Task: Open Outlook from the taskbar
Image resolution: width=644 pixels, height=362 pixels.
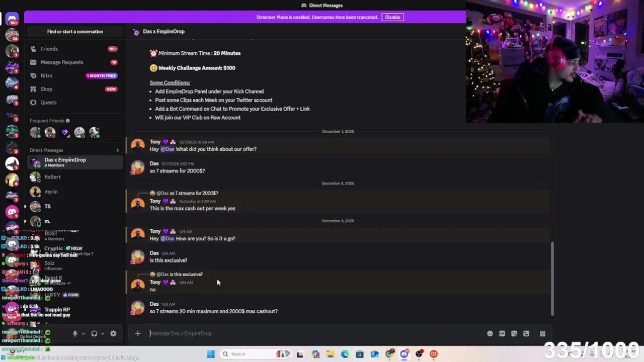Action: coord(375,354)
